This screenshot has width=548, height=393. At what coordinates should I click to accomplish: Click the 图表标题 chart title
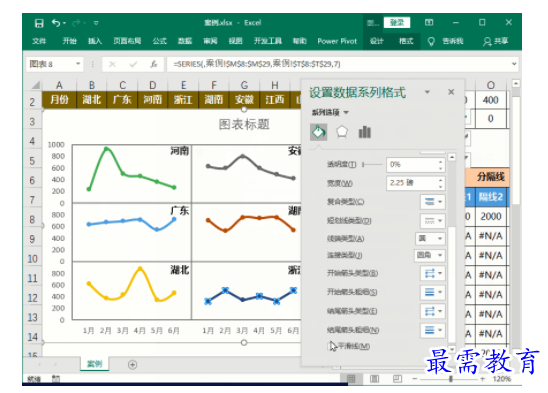(244, 124)
